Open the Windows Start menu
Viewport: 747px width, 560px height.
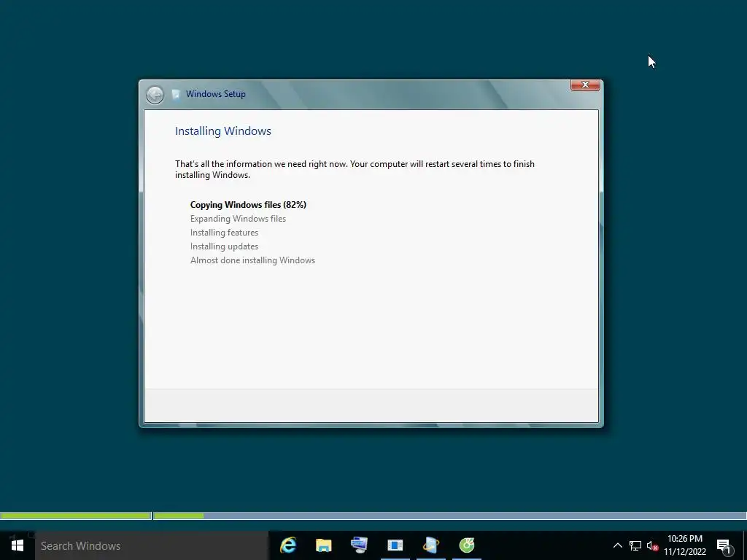(18, 545)
